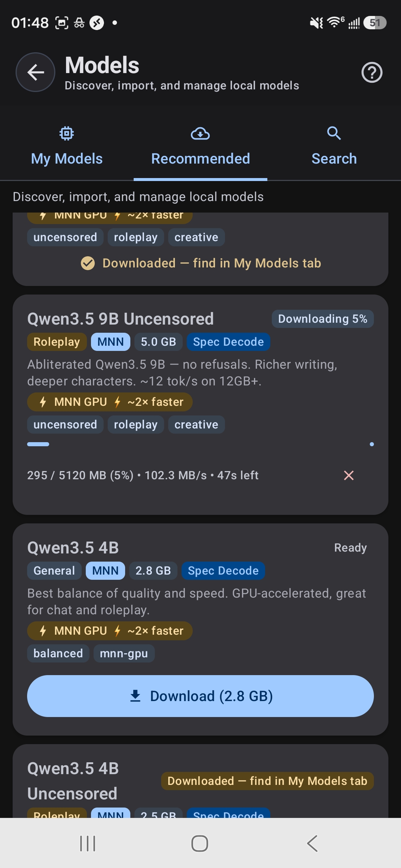Open the Search tab
401x868 pixels.
pyautogui.click(x=333, y=158)
